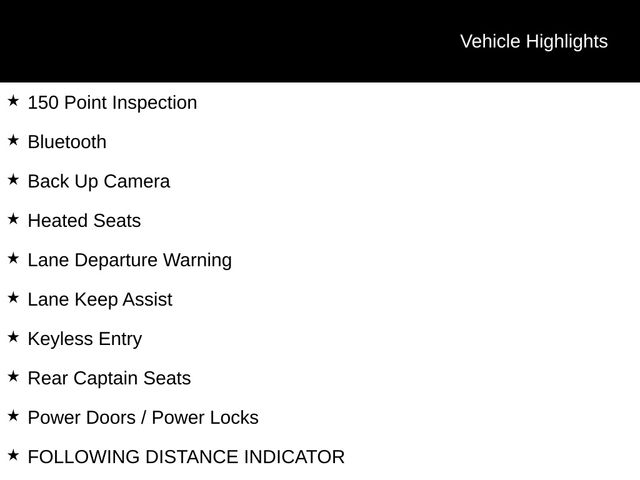The image size is (640, 480).
Task: Click the Vehicle Highlights heading
Action: pyautogui.click(x=533, y=41)
